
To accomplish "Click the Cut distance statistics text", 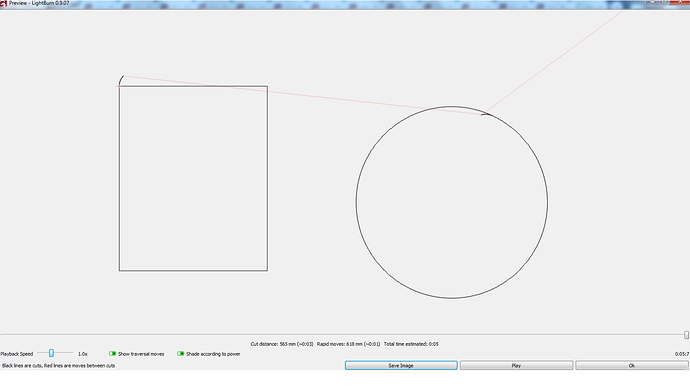I will coord(282,344).
